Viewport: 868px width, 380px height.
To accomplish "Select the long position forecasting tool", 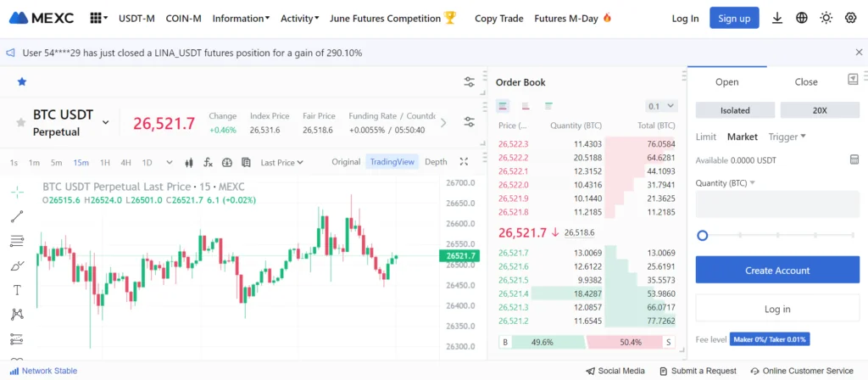I will tap(17, 339).
